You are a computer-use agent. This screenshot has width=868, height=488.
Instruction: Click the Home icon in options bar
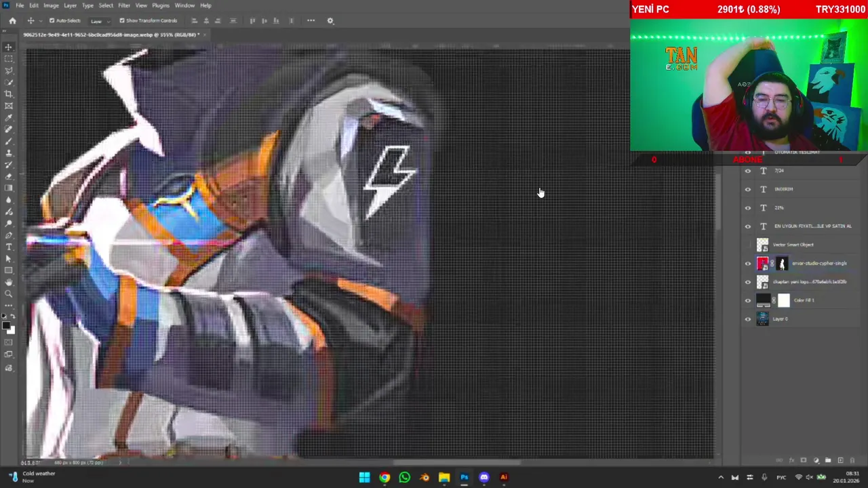pos(12,20)
